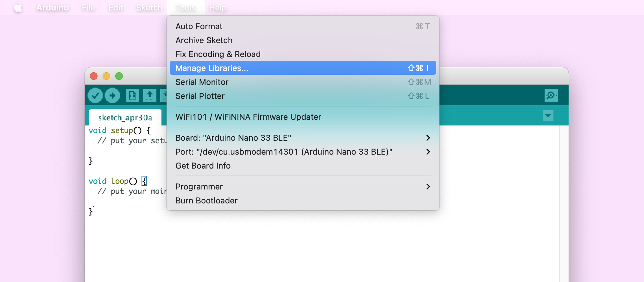Image resolution: width=644 pixels, height=282 pixels.
Task: Expand the Port submenu
Action: click(x=303, y=152)
